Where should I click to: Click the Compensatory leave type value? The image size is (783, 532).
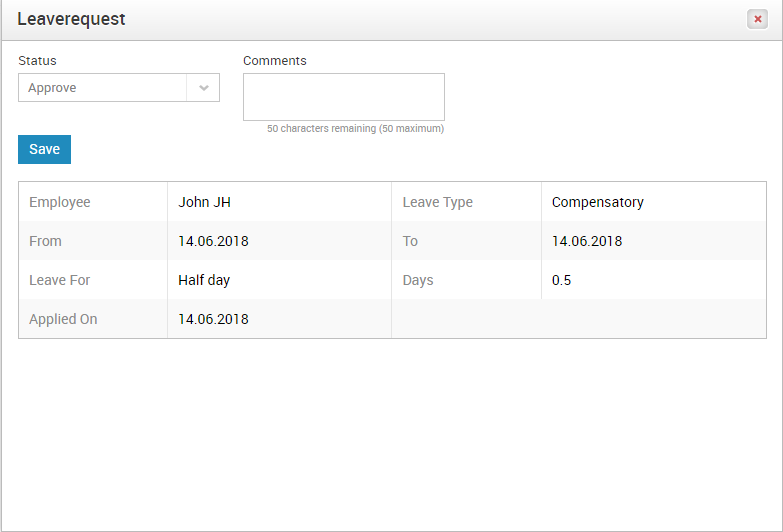tap(597, 202)
